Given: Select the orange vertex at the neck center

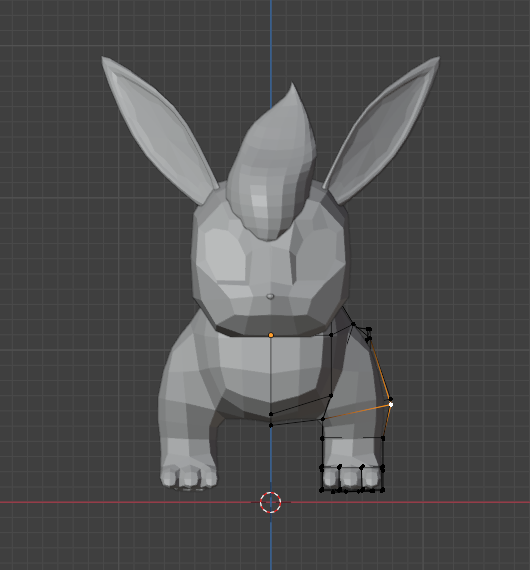Looking at the screenshot, I should [x=271, y=335].
